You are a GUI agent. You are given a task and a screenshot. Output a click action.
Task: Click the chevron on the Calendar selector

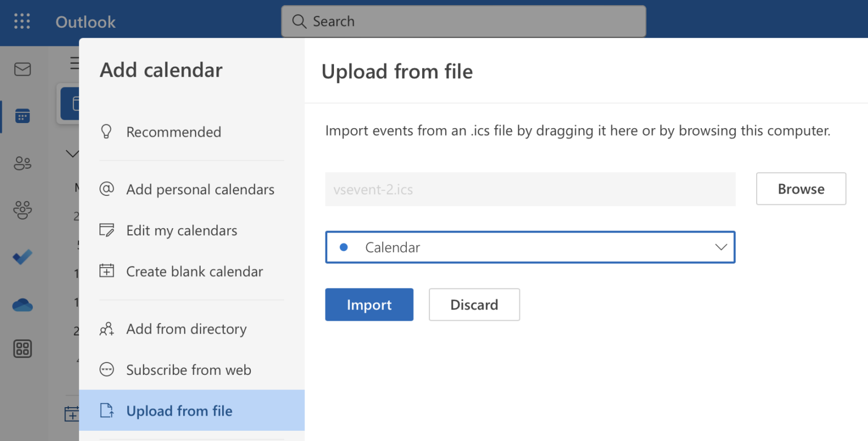pos(721,247)
